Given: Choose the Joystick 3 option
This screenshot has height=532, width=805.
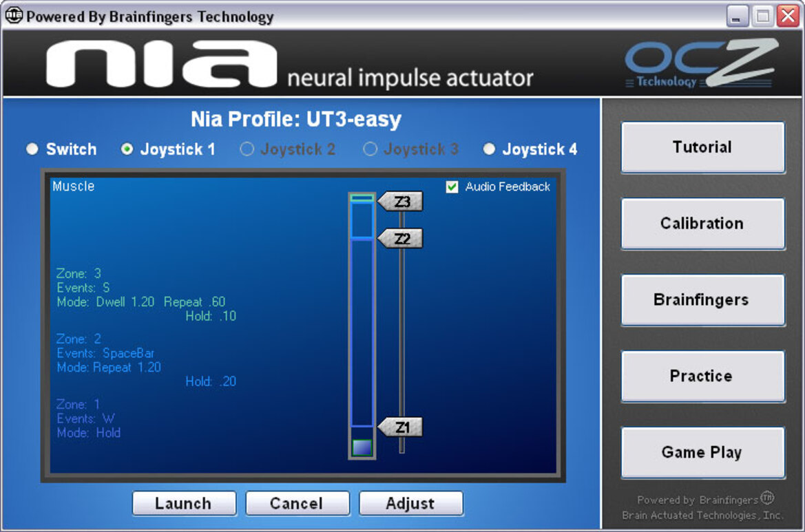Looking at the screenshot, I should pos(370,149).
